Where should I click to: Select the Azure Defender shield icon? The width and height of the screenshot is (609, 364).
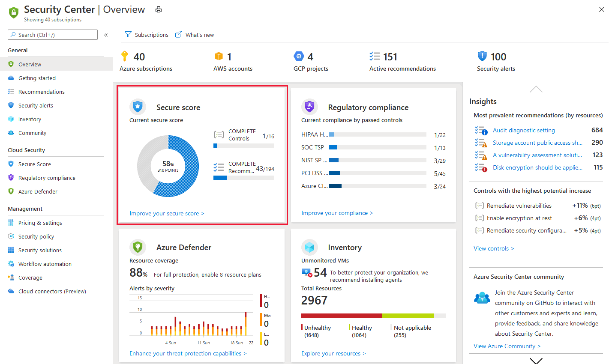click(138, 247)
